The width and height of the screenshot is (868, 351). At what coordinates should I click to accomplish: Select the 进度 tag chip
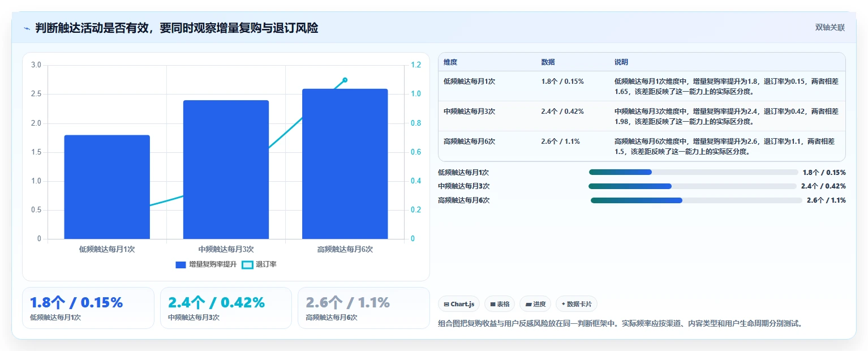(x=535, y=304)
